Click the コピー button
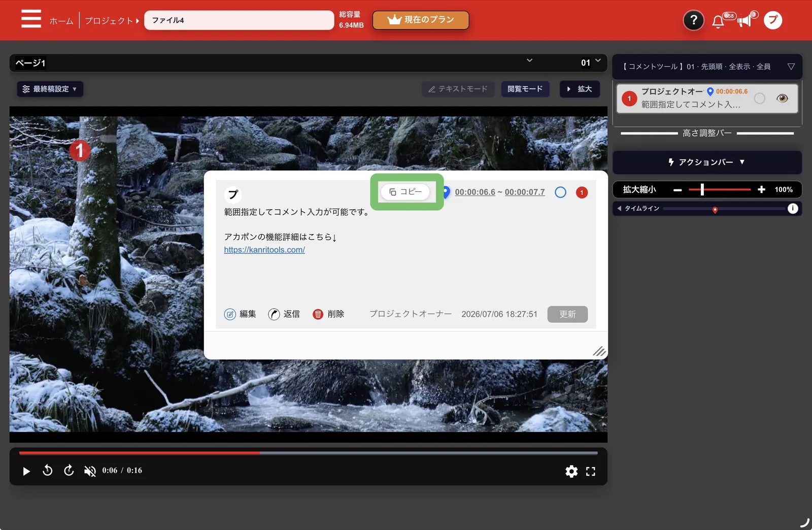 [405, 192]
